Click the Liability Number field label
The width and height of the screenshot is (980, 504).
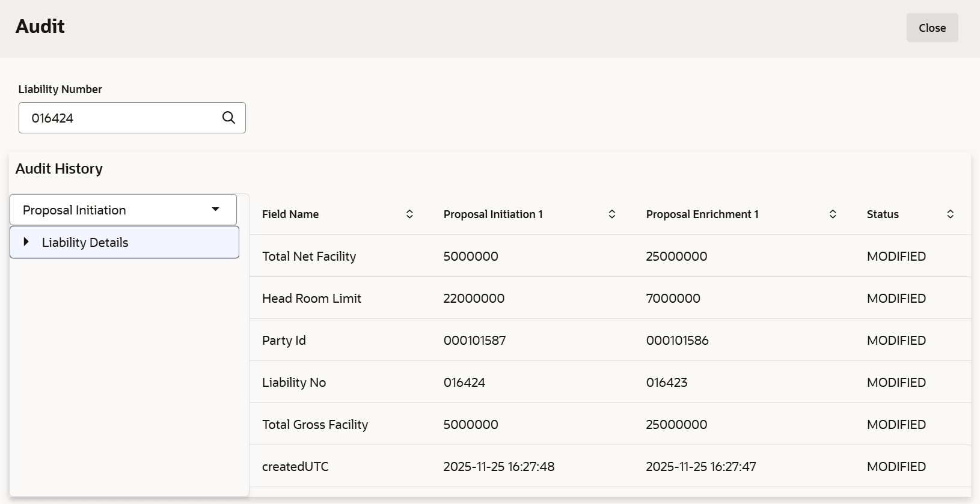(60, 90)
